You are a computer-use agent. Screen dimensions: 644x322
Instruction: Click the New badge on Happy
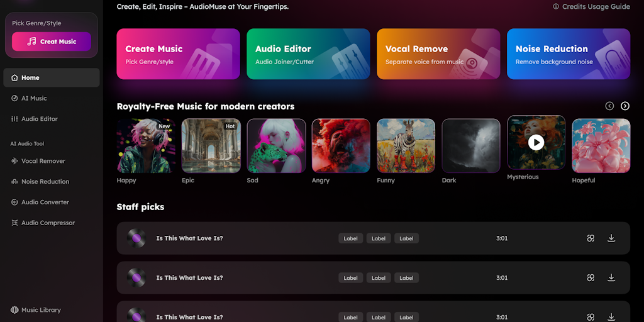click(164, 126)
